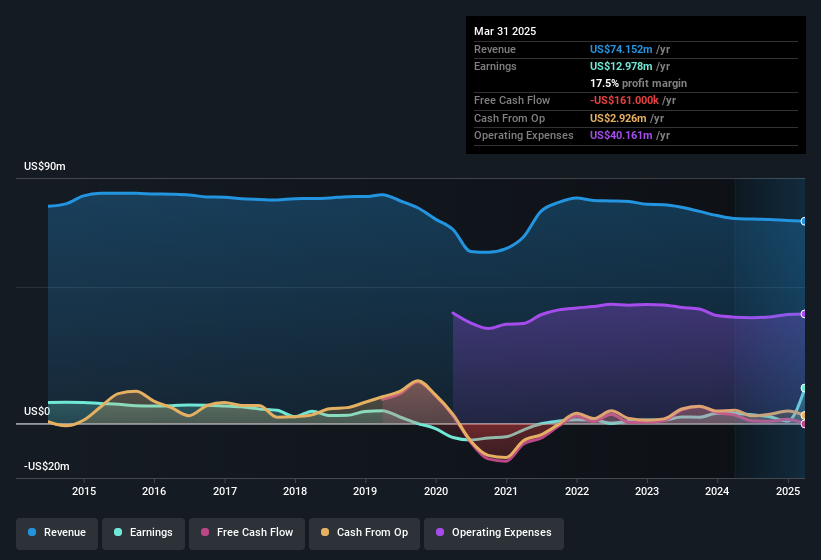Viewport: 821px width, 560px height.
Task: Click the US$74.152m revenue value
Action: (621, 49)
